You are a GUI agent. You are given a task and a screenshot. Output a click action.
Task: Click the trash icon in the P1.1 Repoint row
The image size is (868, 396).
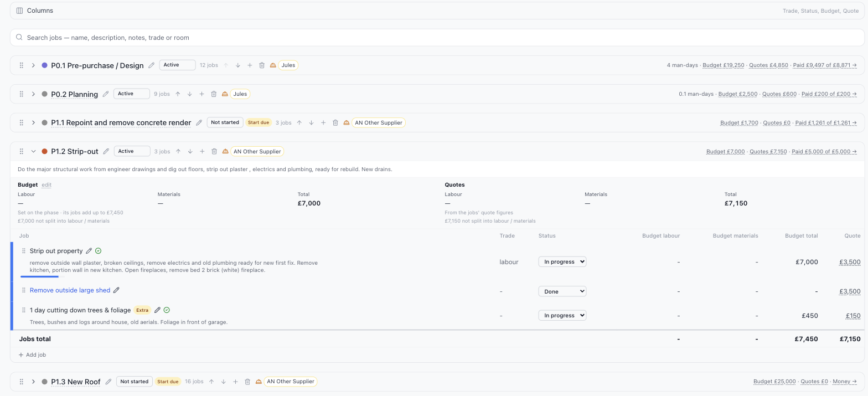335,123
